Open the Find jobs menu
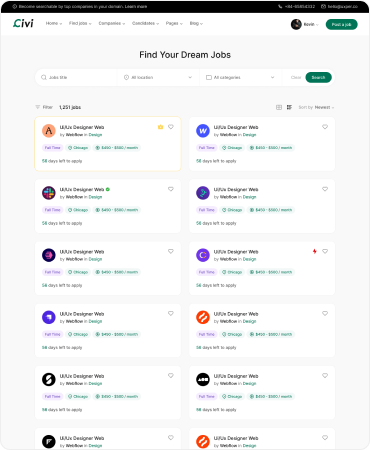Viewport: 370px width, 450px height. click(80, 23)
